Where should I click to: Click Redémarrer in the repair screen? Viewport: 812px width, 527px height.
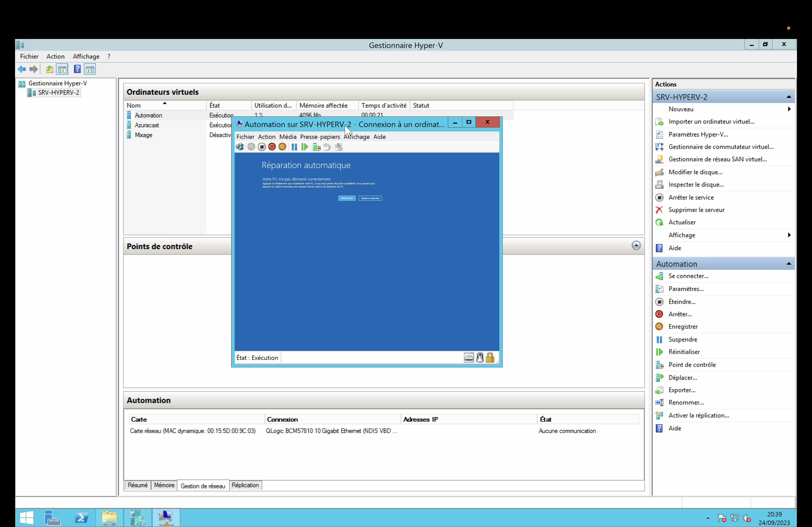tap(347, 198)
